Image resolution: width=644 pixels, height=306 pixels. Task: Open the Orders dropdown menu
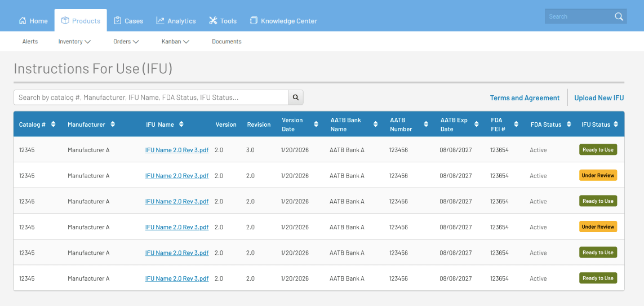click(x=126, y=42)
